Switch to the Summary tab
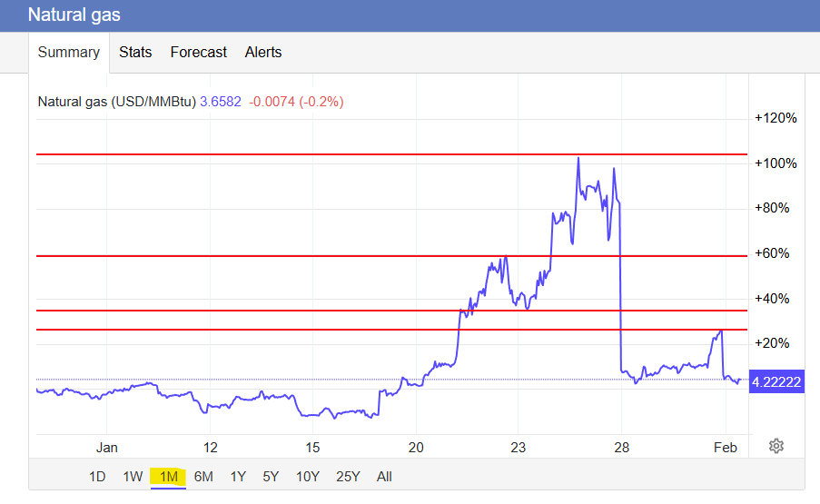 [69, 53]
